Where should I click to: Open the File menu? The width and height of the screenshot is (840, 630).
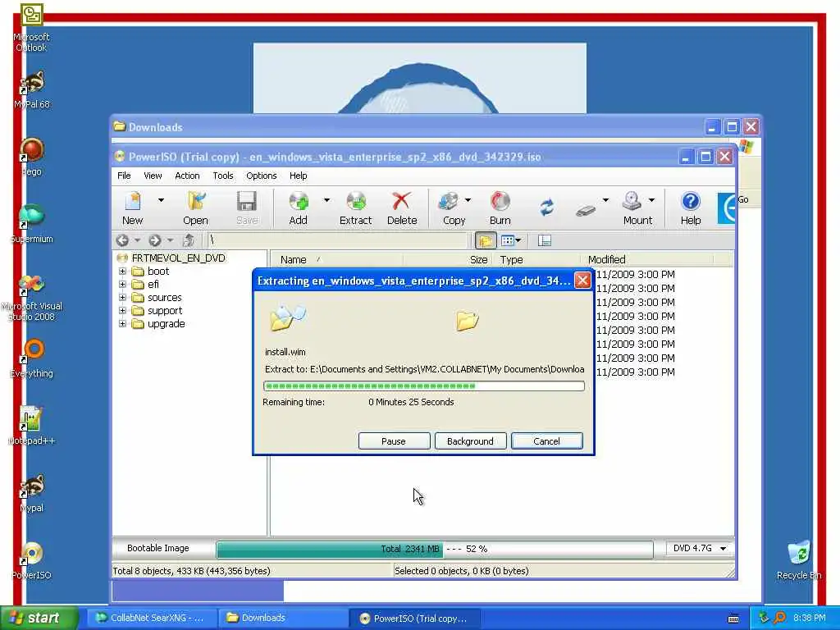[124, 176]
